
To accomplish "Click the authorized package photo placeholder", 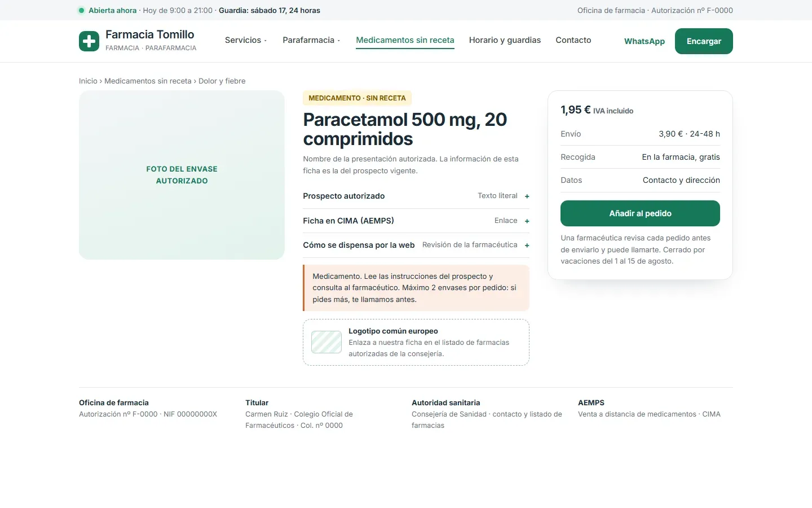I will pos(182,175).
